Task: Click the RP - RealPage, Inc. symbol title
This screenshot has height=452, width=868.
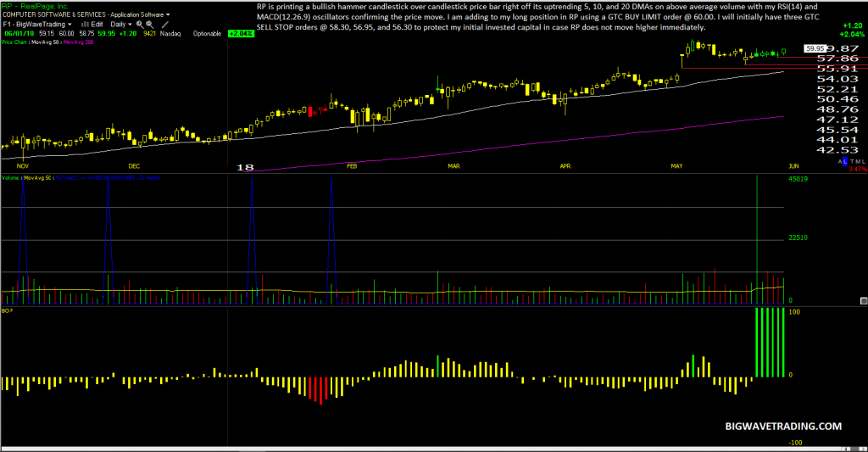Action: point(34,6)
